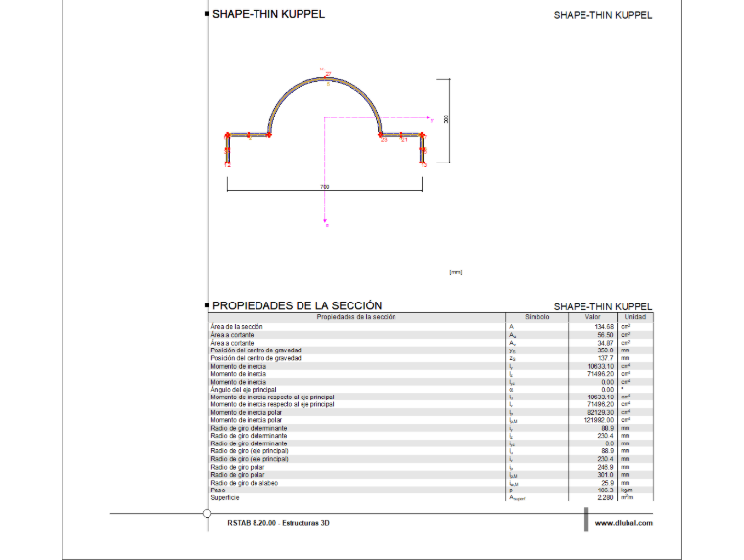This screenshot has width=744, height=560.
Task: Click the 'Peso' row label
Action: point(218,490)
